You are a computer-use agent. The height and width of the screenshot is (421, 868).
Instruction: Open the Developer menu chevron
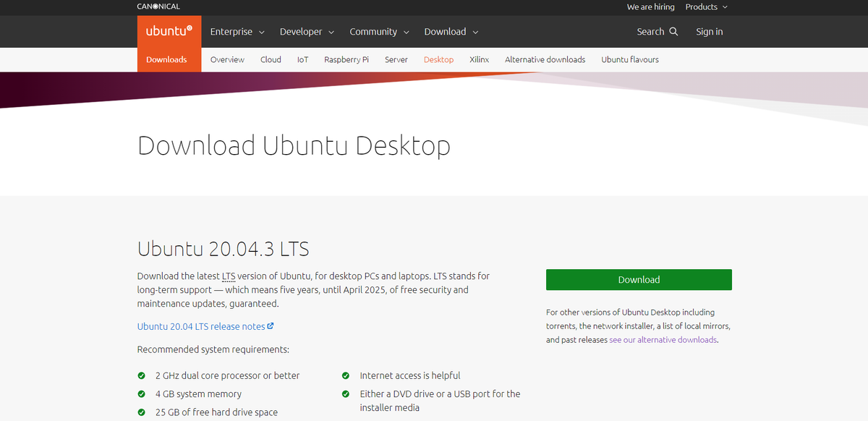(x=332, y=32)
